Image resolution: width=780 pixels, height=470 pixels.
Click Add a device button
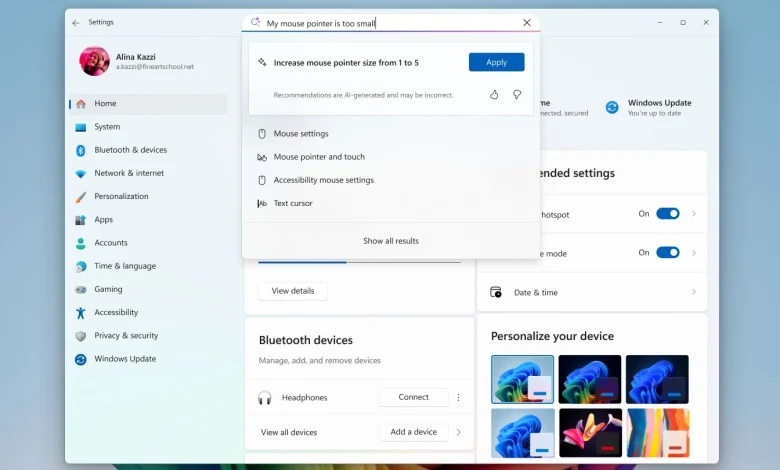413,432
